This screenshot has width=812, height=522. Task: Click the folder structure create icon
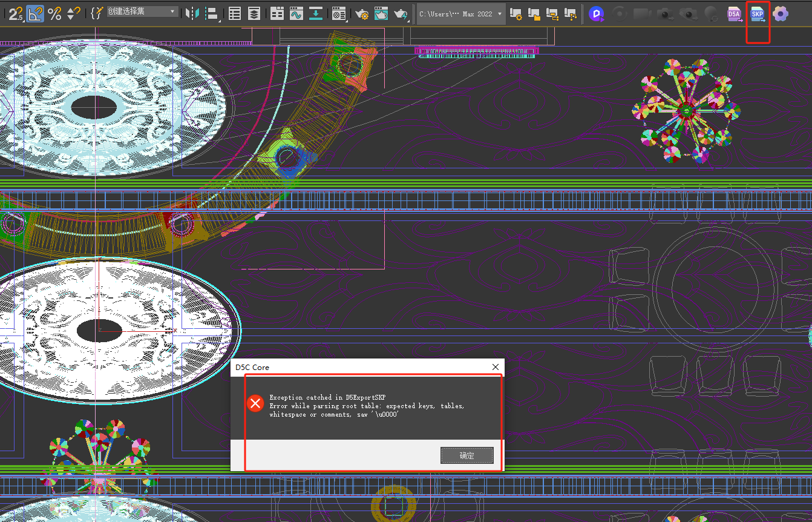point(552,13)
